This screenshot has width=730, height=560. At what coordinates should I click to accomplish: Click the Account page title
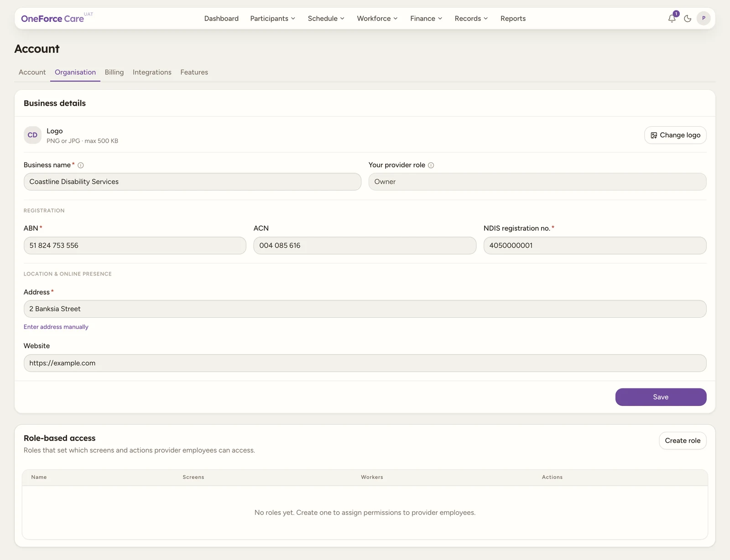(x=37, y=49)
